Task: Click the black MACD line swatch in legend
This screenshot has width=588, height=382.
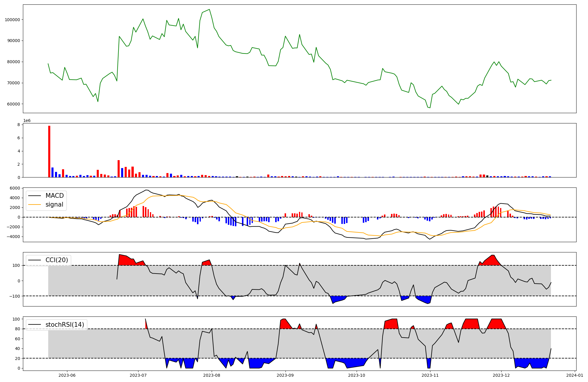Action: [35, 196]
